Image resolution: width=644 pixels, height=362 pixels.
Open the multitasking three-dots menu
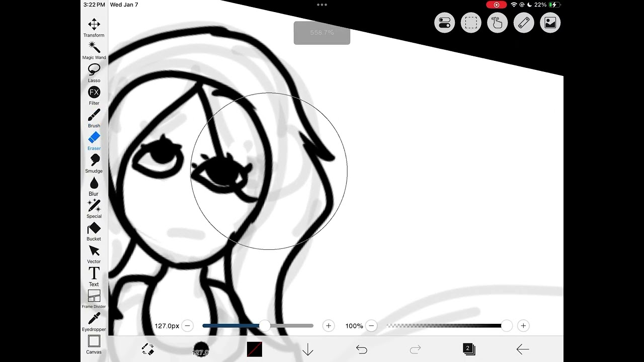(x=322, y=5)
